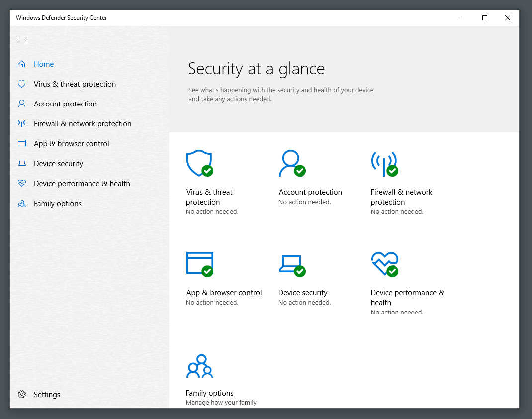Screen dimensions: 532x419
Task: Open Settings label at sidebar bottom
Action: point(47,395)
